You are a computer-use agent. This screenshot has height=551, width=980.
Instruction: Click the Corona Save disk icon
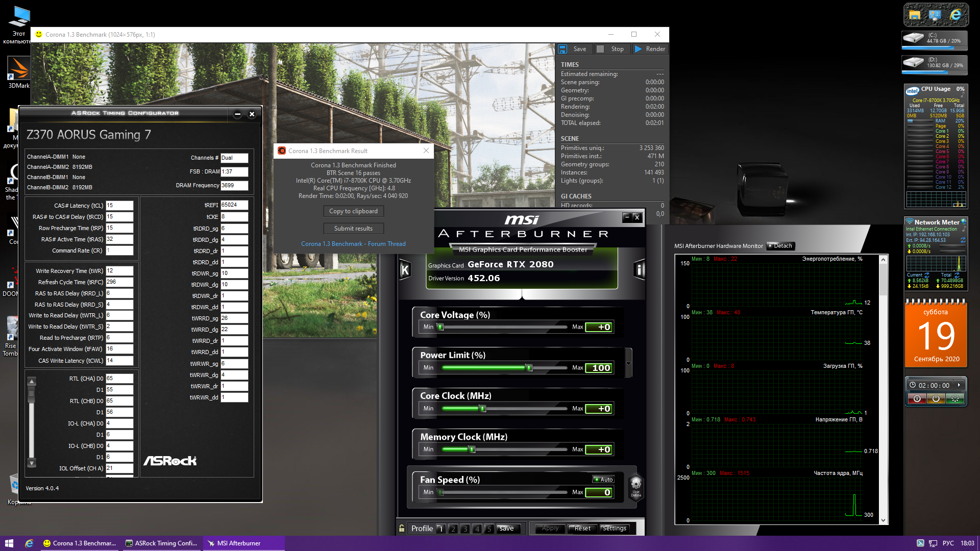[562, 49]
